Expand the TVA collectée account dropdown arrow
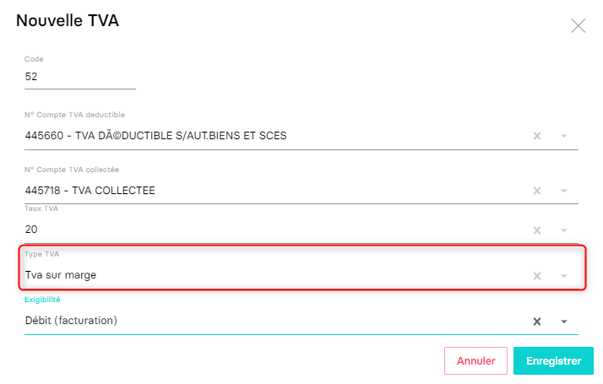Viewport: 603px width, 384px height. click(564, 191)
